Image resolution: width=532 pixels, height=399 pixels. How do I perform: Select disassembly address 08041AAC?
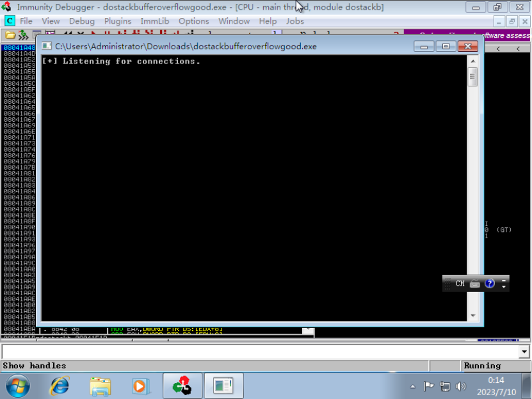pos(19,293)
